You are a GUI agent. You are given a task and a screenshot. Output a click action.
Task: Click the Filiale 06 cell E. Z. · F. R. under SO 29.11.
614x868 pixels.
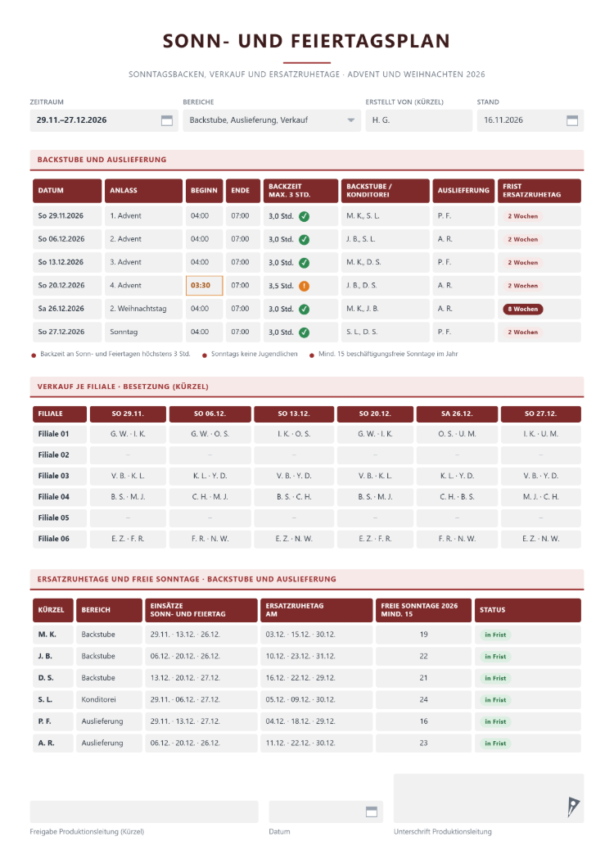[x=128, y=539]
